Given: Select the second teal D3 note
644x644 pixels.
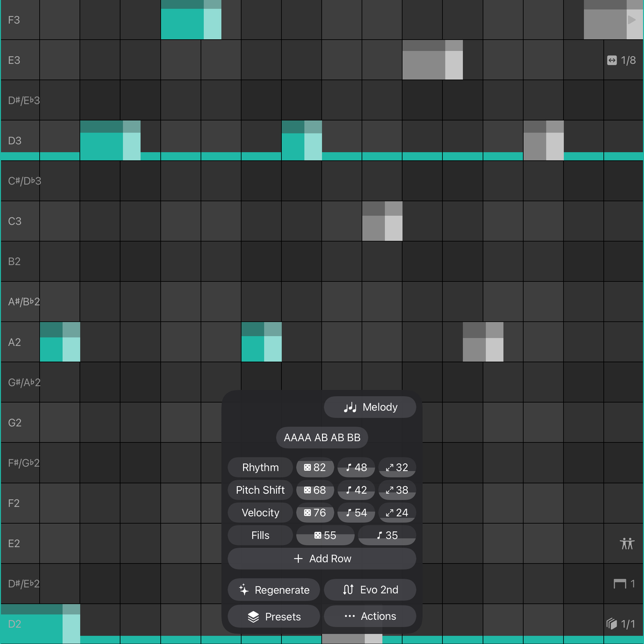Looking at the screenshot, I should 302,141.
